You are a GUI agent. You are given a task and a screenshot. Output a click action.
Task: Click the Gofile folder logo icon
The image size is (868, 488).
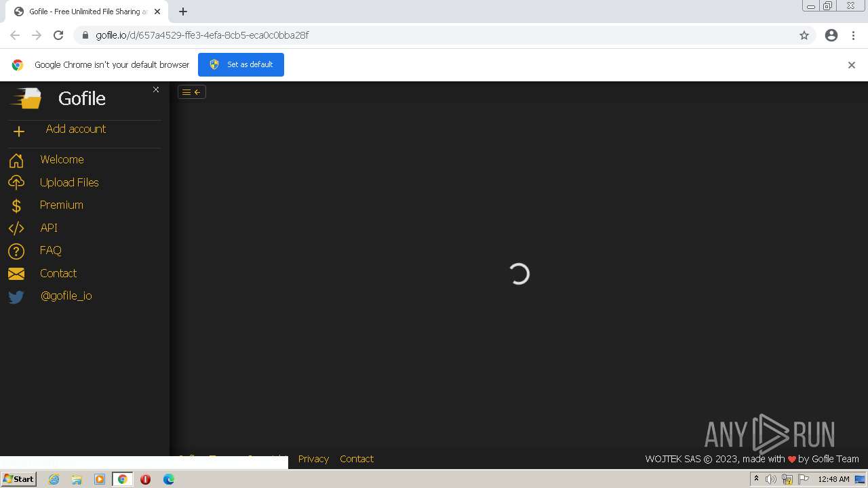26,98
